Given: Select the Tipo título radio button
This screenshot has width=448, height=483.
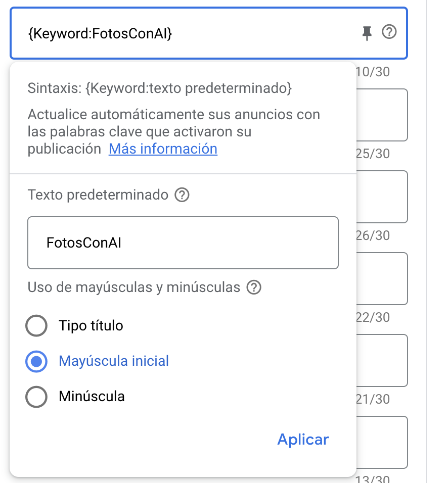Looking at the screenshot, I should coord(36,325).
